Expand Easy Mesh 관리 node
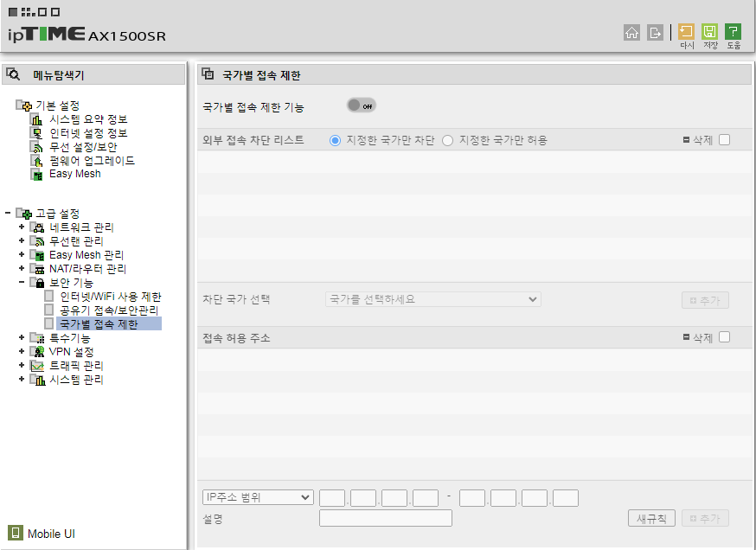This screenshot has width=756, height=550. (x=22, y=254)
